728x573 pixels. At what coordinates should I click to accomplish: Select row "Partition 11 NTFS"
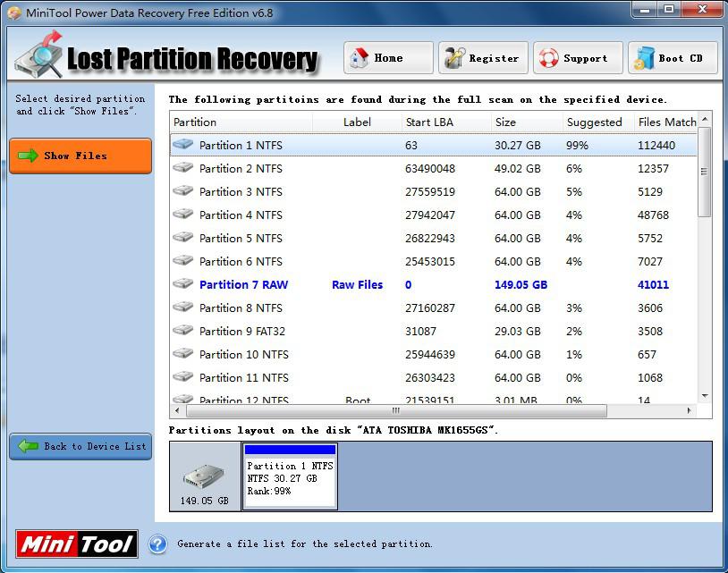pyautogui.click(x=434, y=377)
